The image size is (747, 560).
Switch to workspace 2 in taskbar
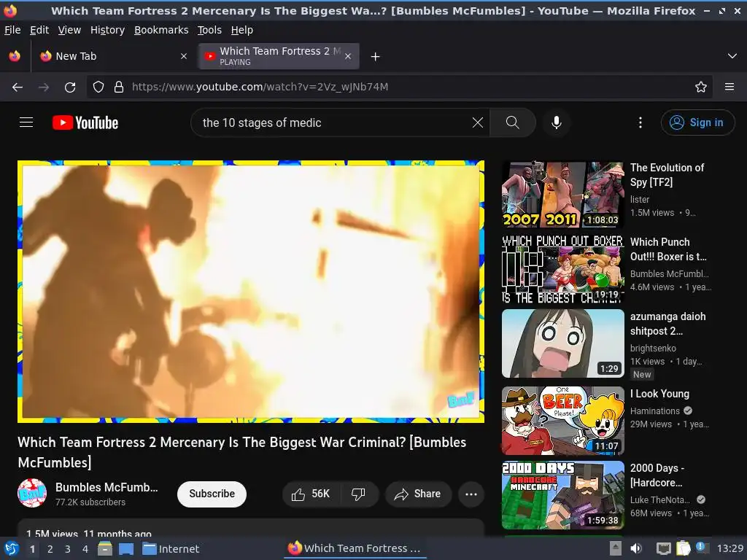(50, 549)
